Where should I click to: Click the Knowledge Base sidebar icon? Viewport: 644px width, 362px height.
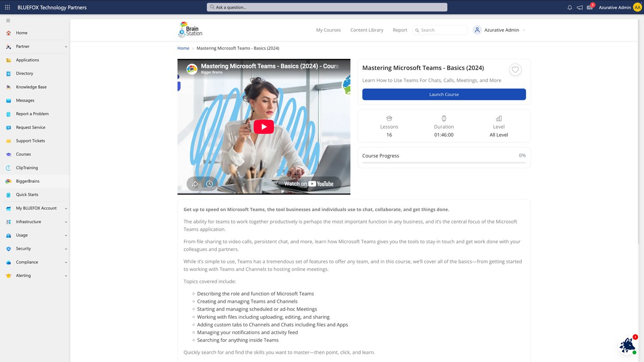tap(9, 87)
